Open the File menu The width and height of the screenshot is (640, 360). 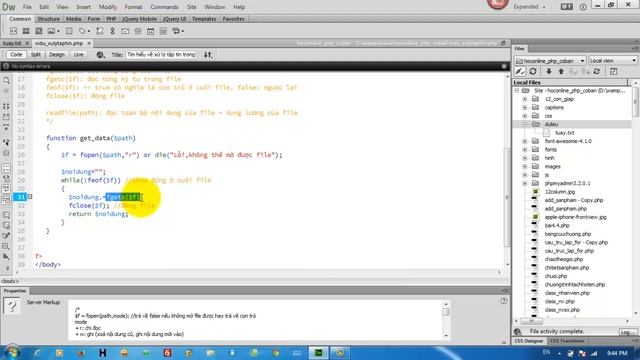(27, 7)
